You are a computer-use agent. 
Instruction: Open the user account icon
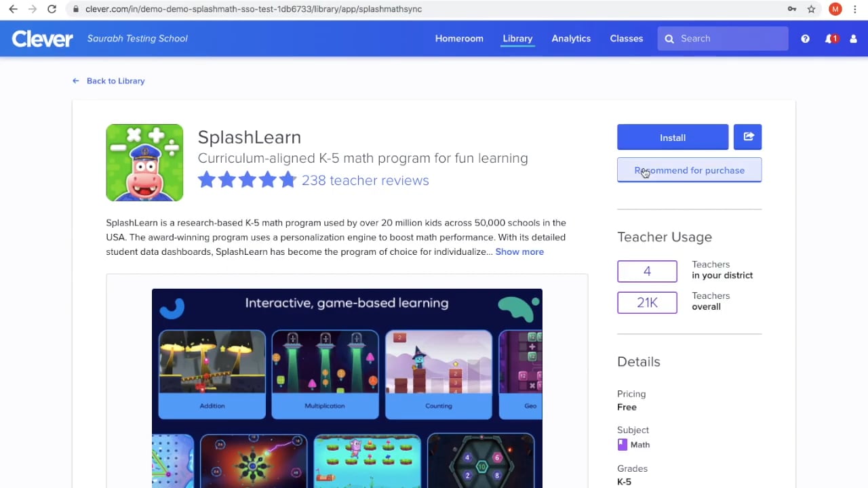(x=853, y=39)
